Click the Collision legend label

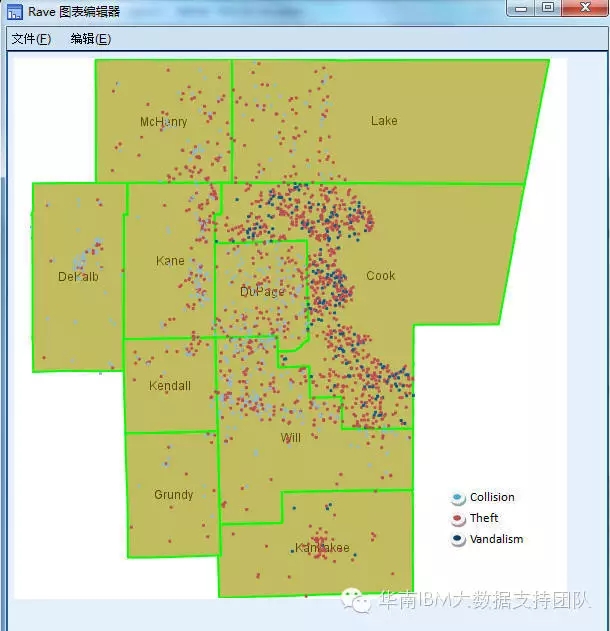click(x=492, y=497)
